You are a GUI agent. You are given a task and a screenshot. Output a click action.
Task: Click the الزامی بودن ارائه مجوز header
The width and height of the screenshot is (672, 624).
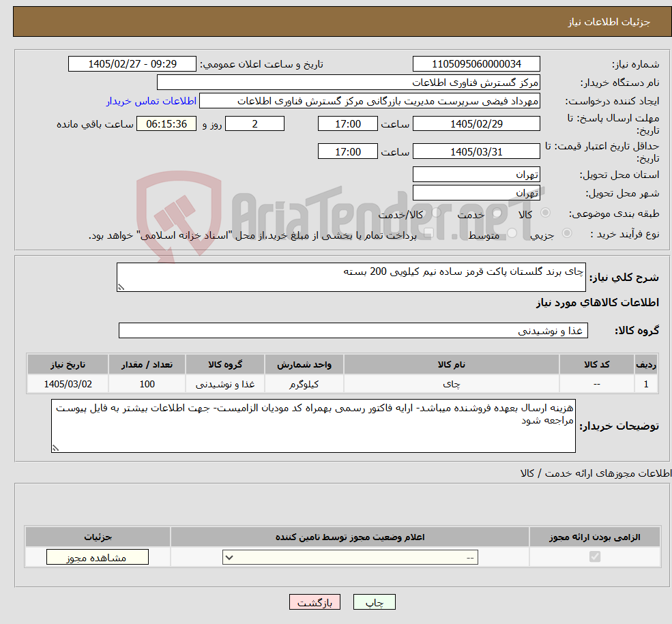click(x=595, y=537)
